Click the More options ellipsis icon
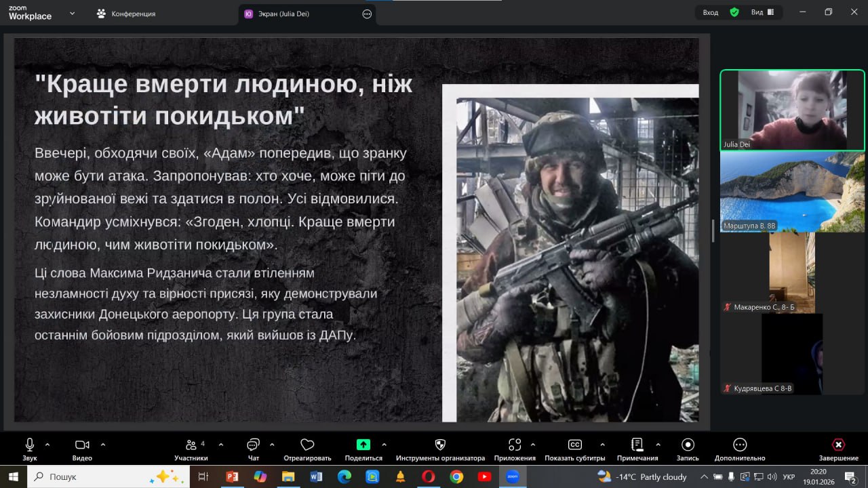The height and width of the screenshot is (488, 868). (x=740, y=445)
